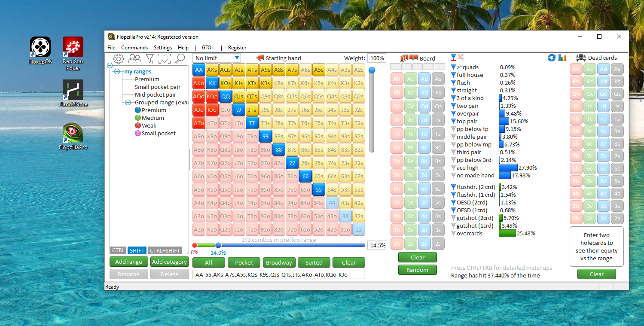Click the 14.5% range percentage field

click(377, 245)
